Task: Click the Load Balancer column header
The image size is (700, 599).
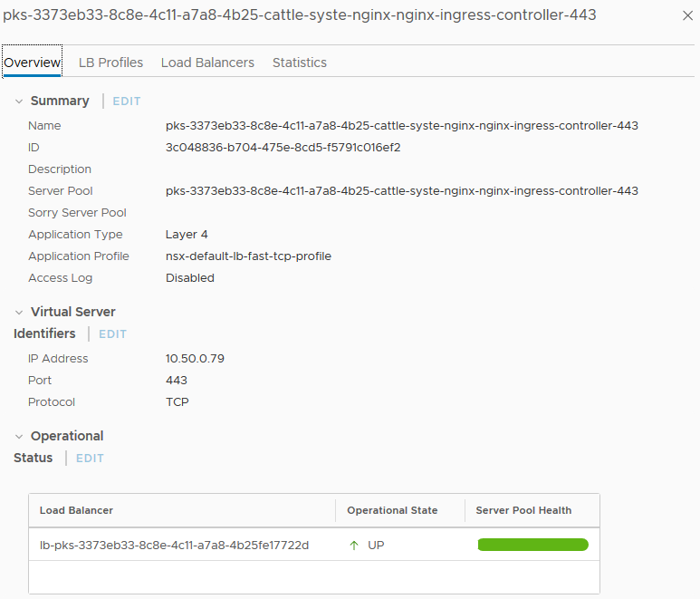Action: coord(76,511)
